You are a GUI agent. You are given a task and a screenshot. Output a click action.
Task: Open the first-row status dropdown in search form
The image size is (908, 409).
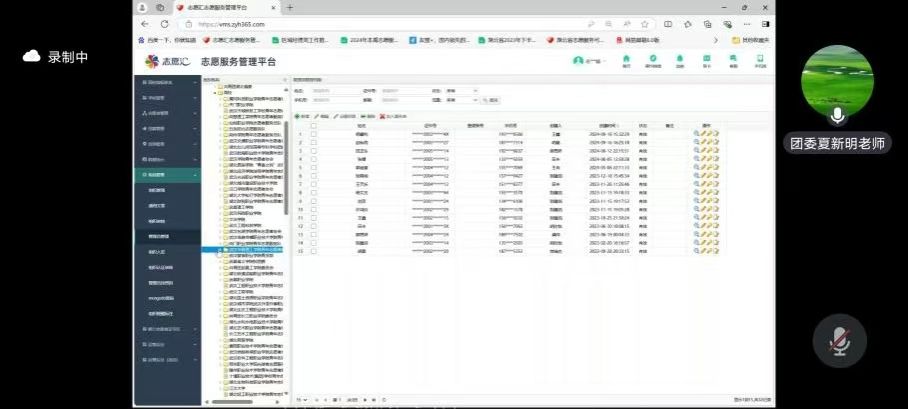[x=460, y=90]
